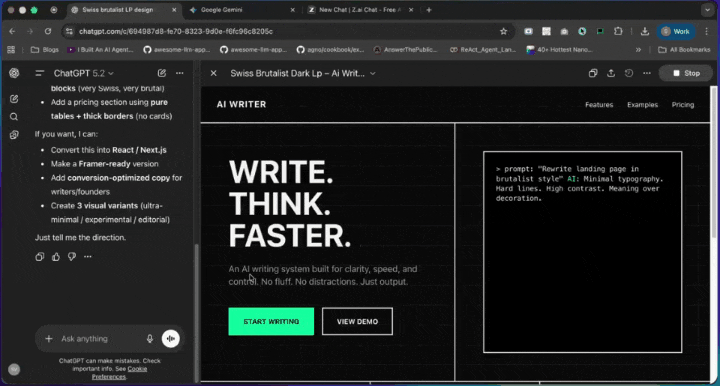Select Pricing in the preview nav
Screen dimensions: 720x386
(x=683, y=105)
